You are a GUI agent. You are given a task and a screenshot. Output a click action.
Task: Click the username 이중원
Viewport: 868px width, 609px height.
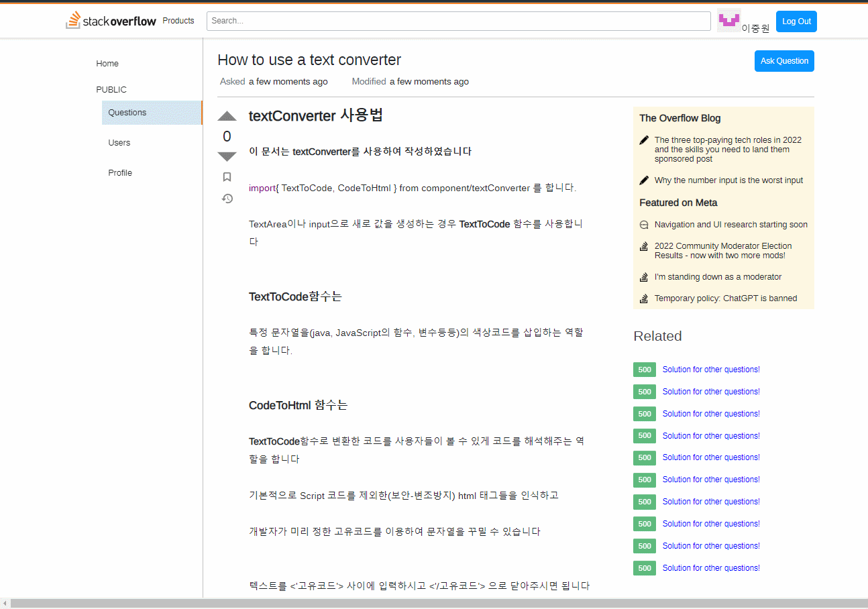coord(755,28)
